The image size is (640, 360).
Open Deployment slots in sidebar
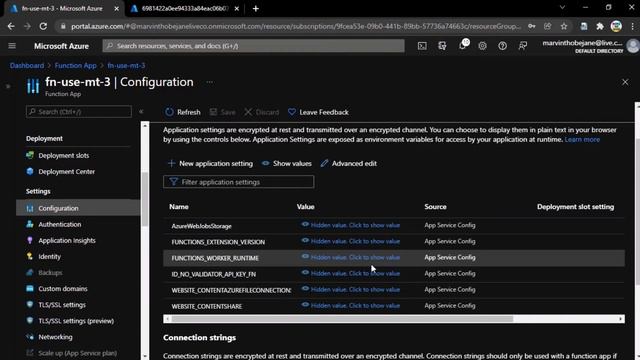(63, 156)
